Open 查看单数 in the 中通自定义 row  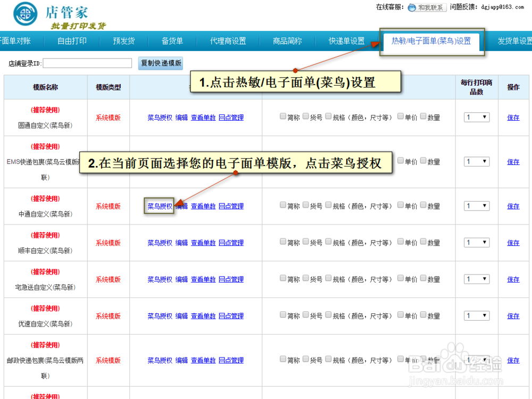point(203,206)
